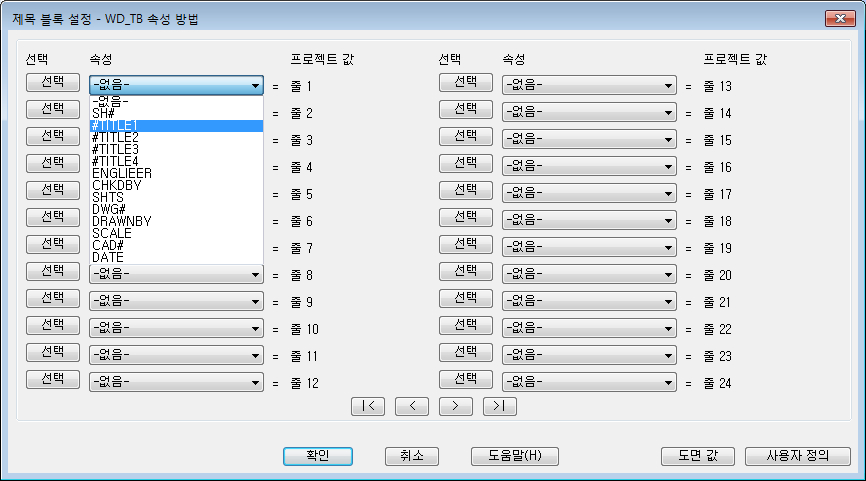Choose DRAWNBY in the dropdown list

point(176,221)
